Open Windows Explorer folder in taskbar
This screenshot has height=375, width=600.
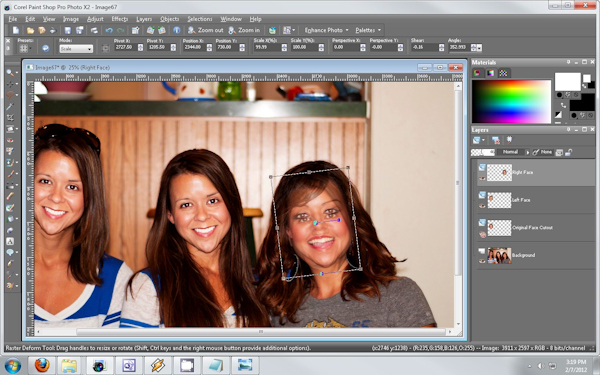click(x=68, y=365)
